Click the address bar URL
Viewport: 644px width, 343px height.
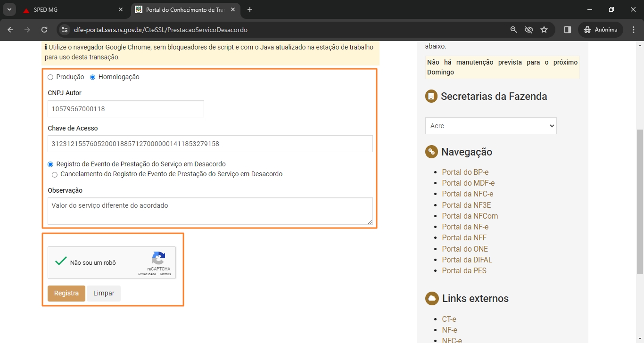(161, 30)
